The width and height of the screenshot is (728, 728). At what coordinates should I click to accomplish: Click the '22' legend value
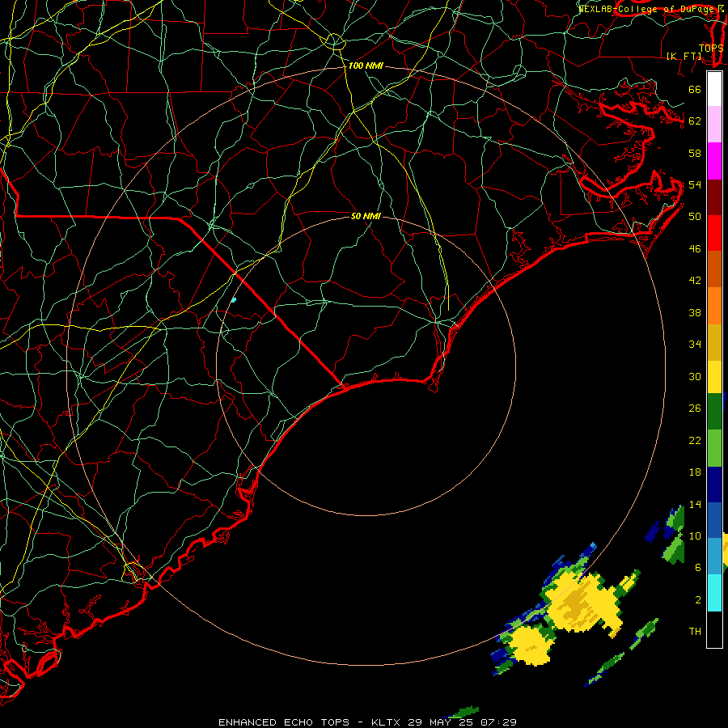(695, 441)
